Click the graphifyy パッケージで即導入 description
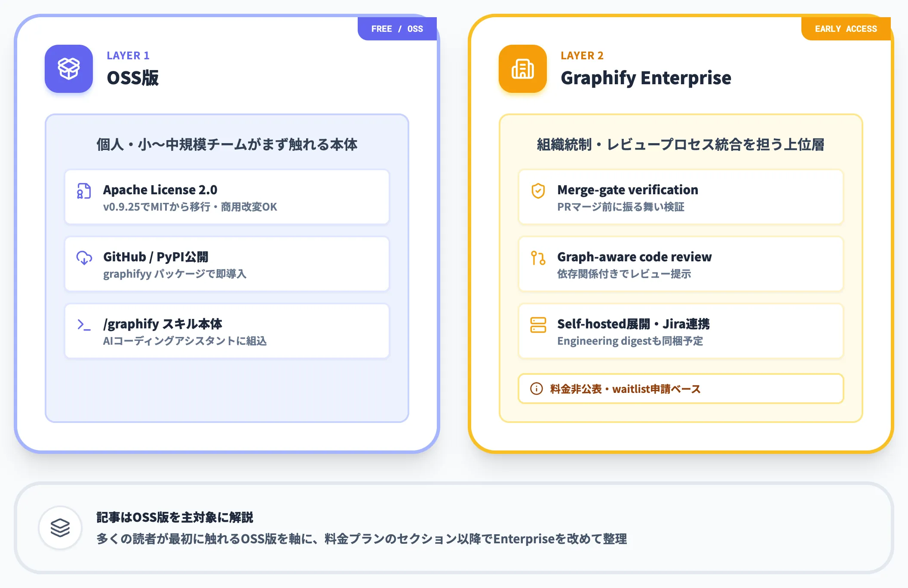The width and height of the screenshot is (908, 588). [x=175, y=274]
